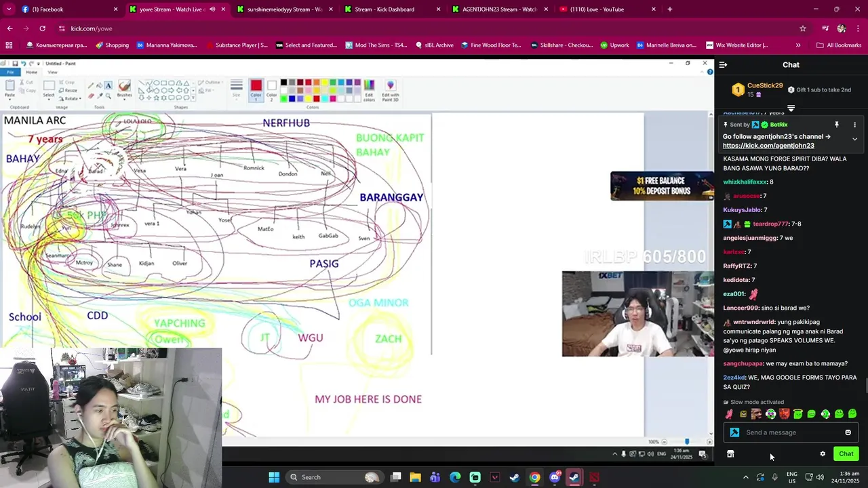Viewport: 868px width, 488px height.
Task: Open sIBL Archive bookmark
Action: coord(434,45)
